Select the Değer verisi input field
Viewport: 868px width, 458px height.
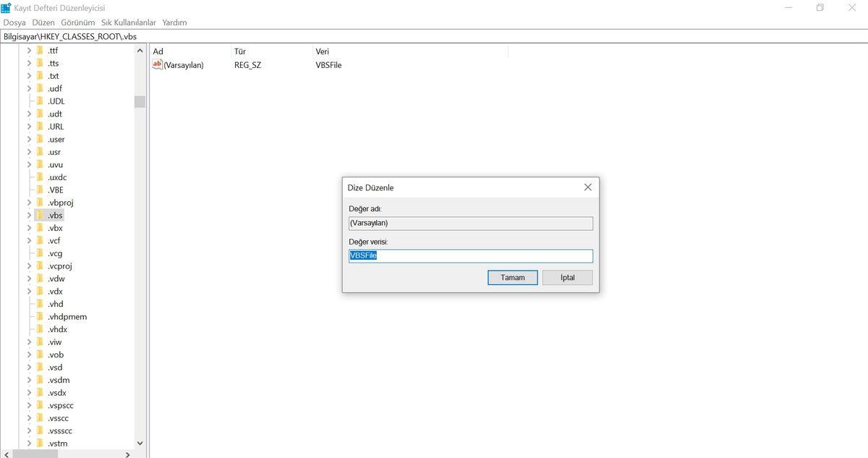(x=470, y=255)
